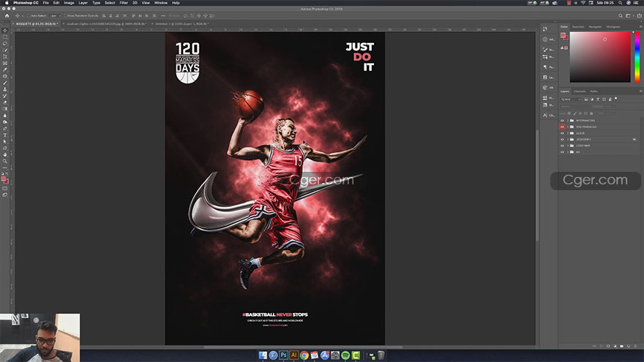
Task: Select the Lasso tool
Action: [5, 43]
